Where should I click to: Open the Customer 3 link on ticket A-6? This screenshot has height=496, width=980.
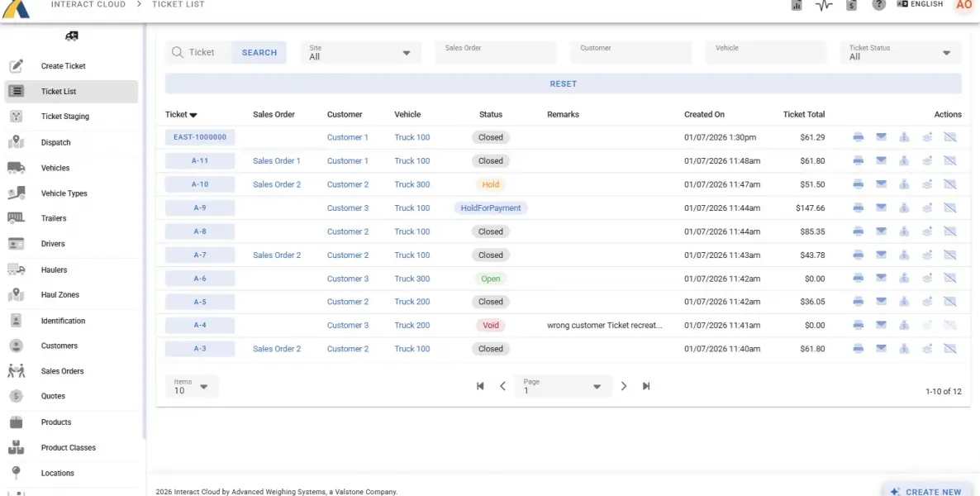tap(347, 279)
